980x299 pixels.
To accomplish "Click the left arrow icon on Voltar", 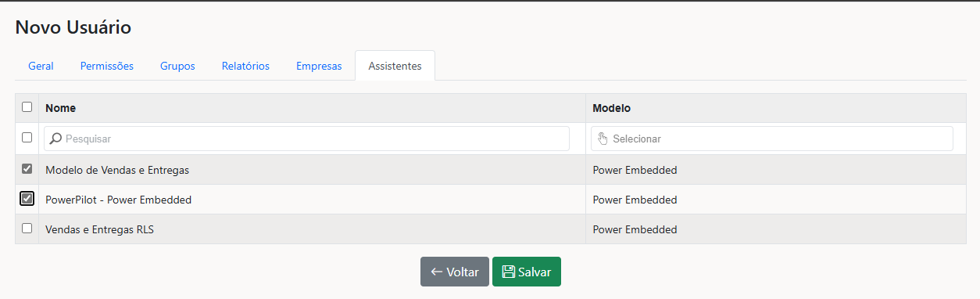I will click(437, 272).
